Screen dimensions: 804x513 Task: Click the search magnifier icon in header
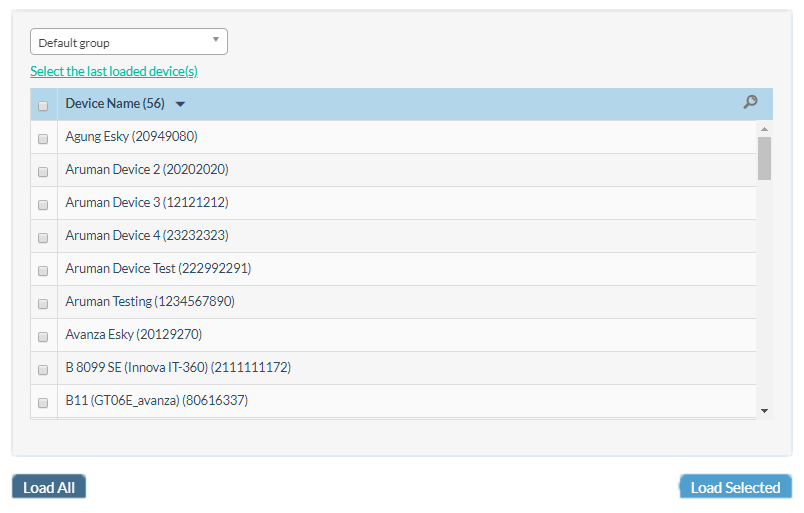coord(750,102)
